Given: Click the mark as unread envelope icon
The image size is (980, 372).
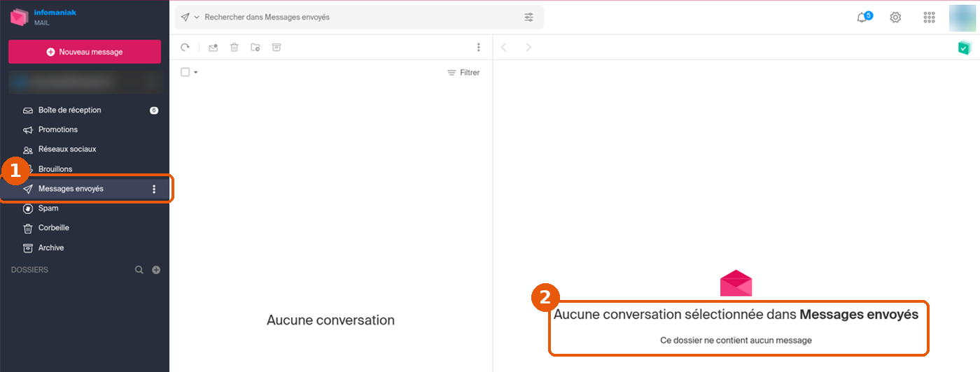Looking at the screenshot, I should (213, 48).
